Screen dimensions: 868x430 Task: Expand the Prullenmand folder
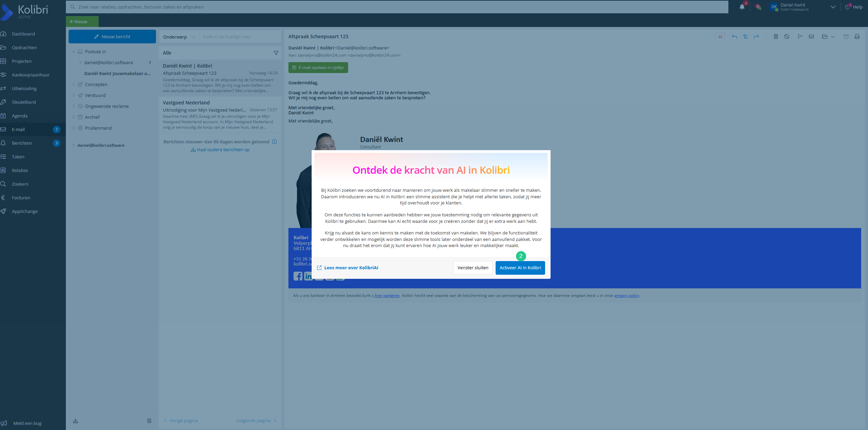(x=73, y=128)
